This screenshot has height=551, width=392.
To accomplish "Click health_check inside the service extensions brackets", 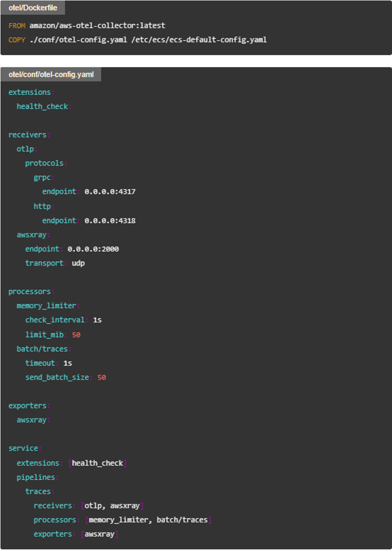I will point(97,463).
